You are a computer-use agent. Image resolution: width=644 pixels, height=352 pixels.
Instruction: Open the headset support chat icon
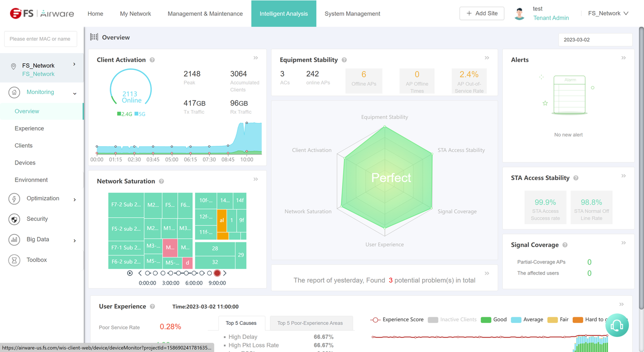(x=617, y=325)
